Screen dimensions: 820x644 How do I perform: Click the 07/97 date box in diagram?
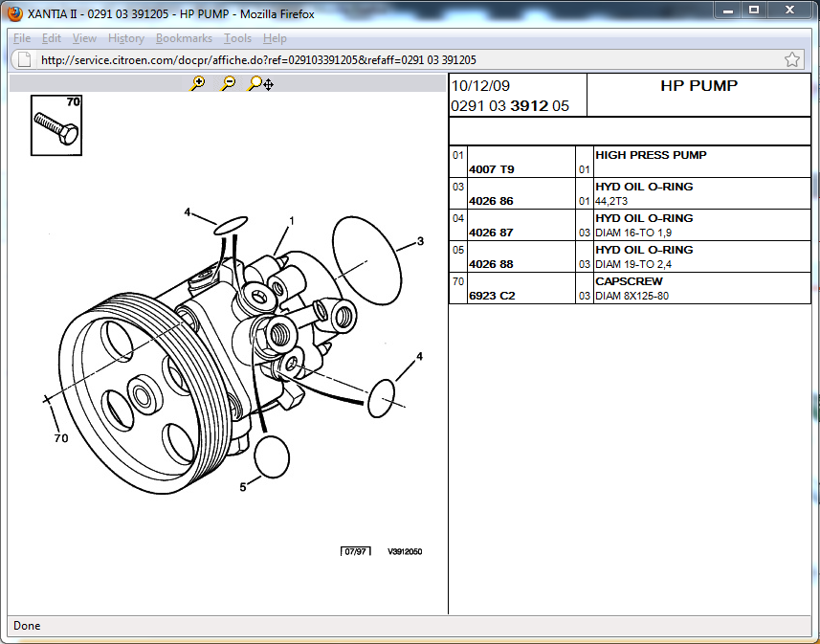pos(356,551)
